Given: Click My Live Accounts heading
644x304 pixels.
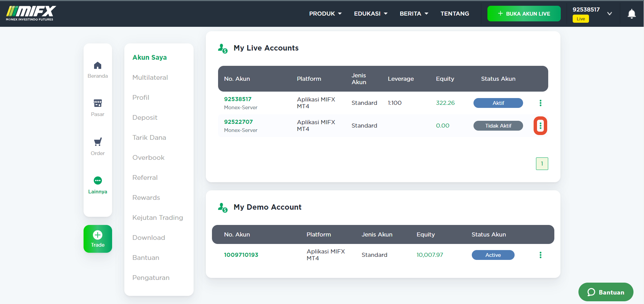Looking at the screenshot, I should 266,48.
